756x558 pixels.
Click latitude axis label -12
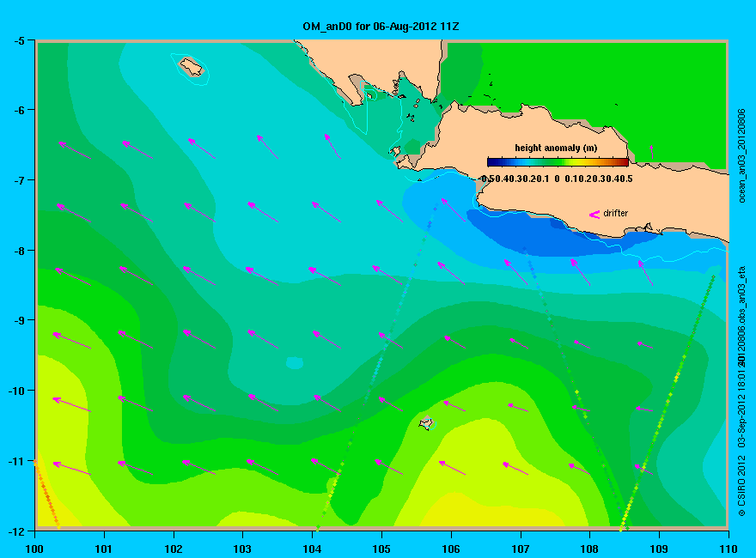[17, 531]
